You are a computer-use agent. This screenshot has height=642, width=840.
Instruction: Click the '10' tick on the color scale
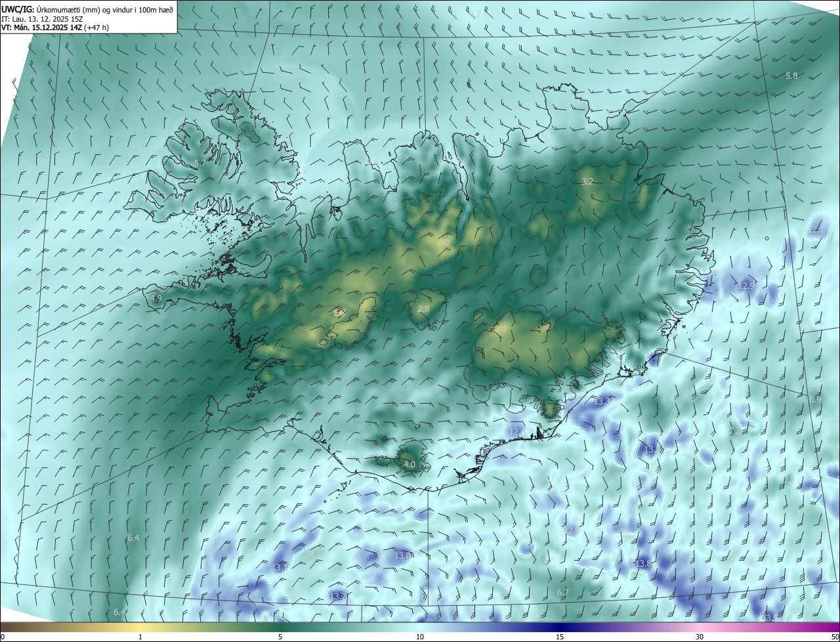click(x=420, y=637)
